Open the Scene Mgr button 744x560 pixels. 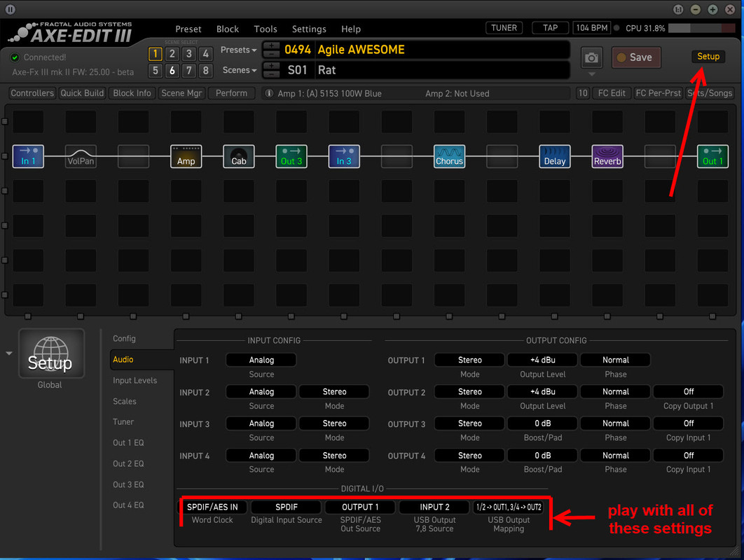(x=181, y=93)
